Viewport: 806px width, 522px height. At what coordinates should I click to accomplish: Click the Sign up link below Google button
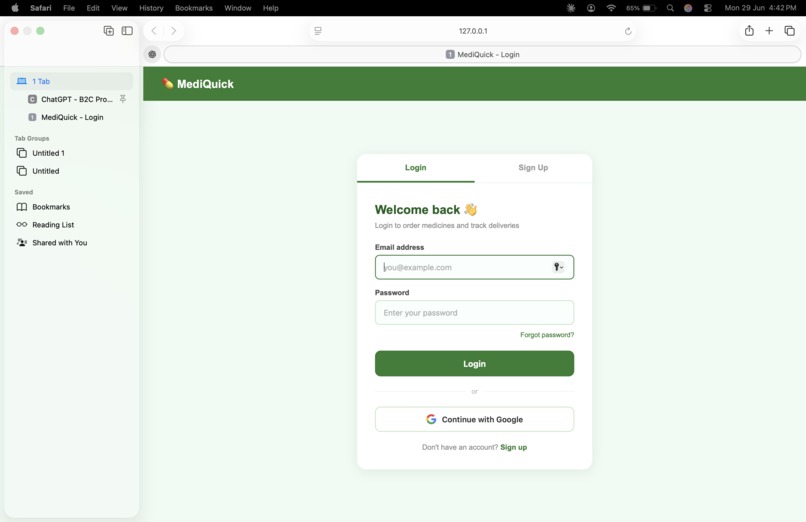tap(514, 448)
